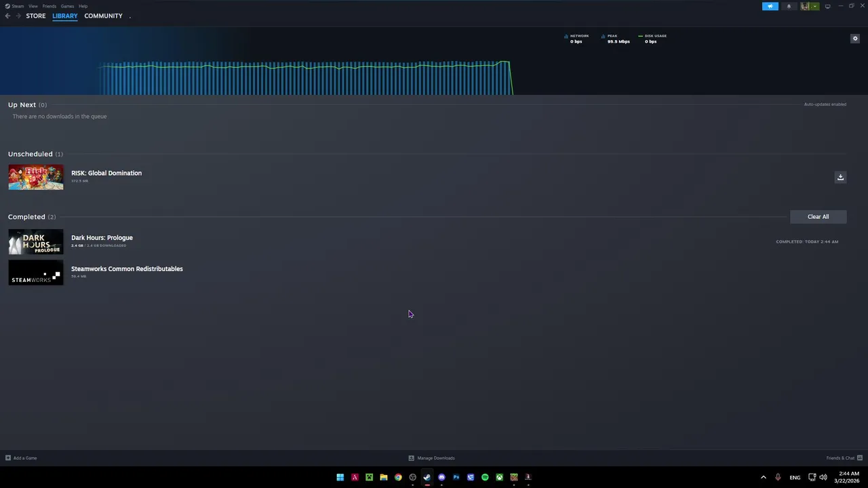Go to the STORE tab
This screenshot has height=488, width=868.
[36, 16]
